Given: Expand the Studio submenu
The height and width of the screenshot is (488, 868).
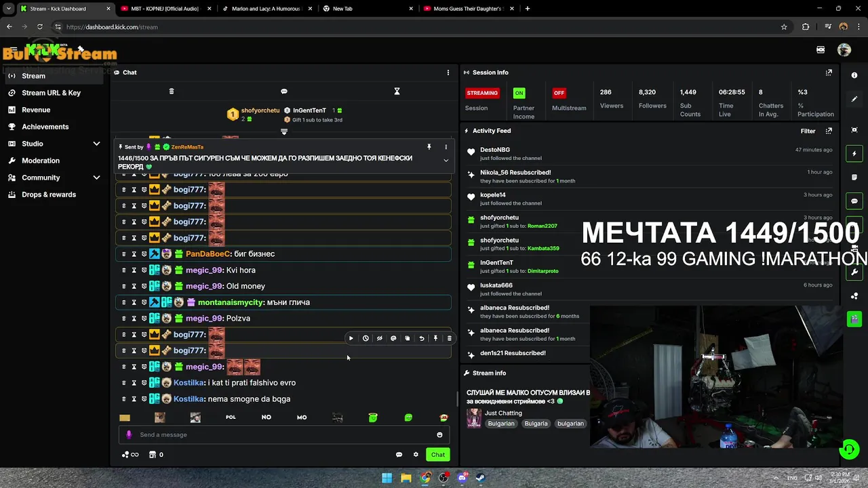Looking at the screenshot, I should [96, 144].
